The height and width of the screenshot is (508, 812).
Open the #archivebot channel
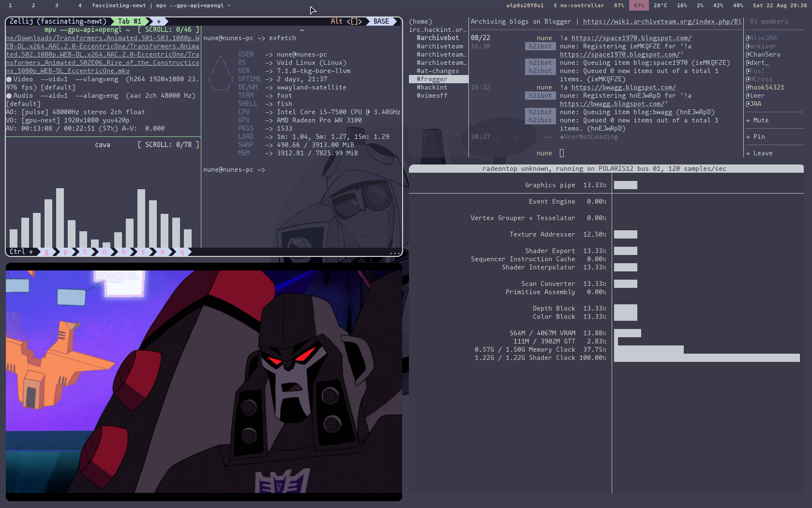pos(438,38)
